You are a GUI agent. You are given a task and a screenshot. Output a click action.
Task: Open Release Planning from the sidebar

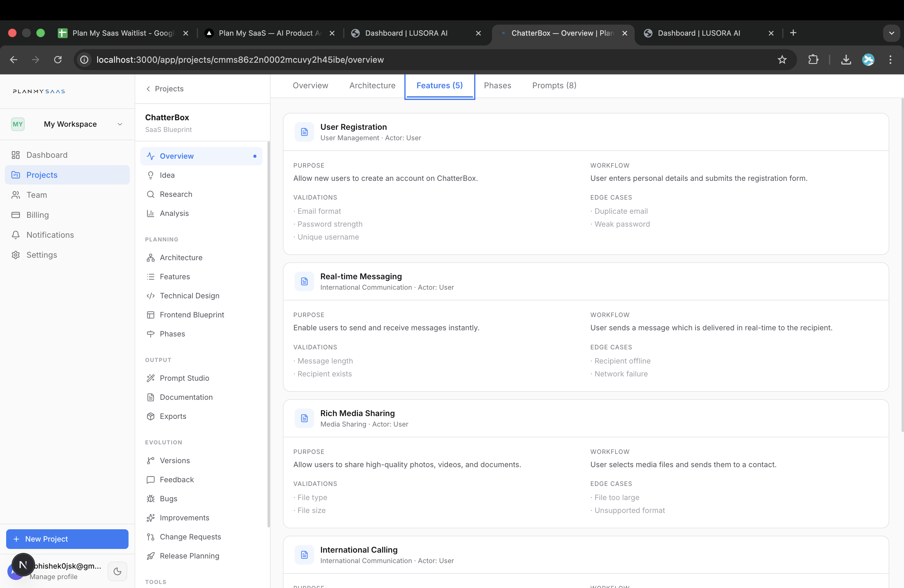189,556
